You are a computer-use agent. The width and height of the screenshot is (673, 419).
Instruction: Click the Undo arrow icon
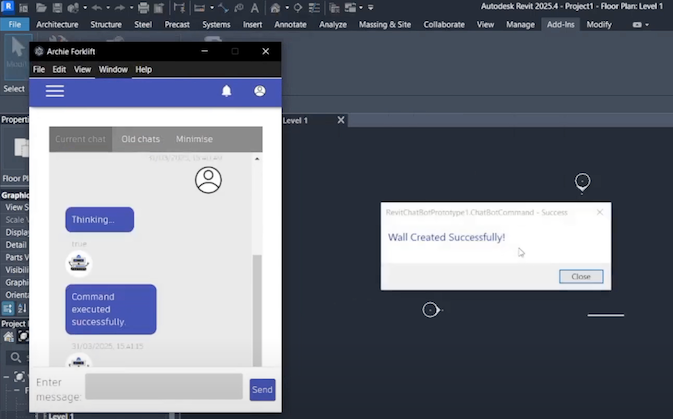point(97,8)
